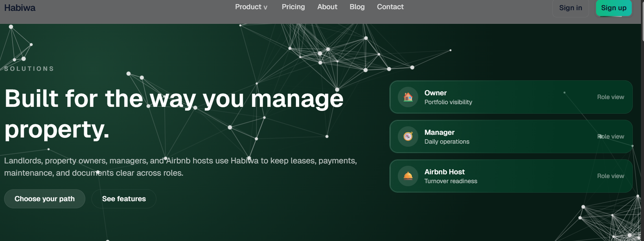Go to the About page

coord(327,7)
